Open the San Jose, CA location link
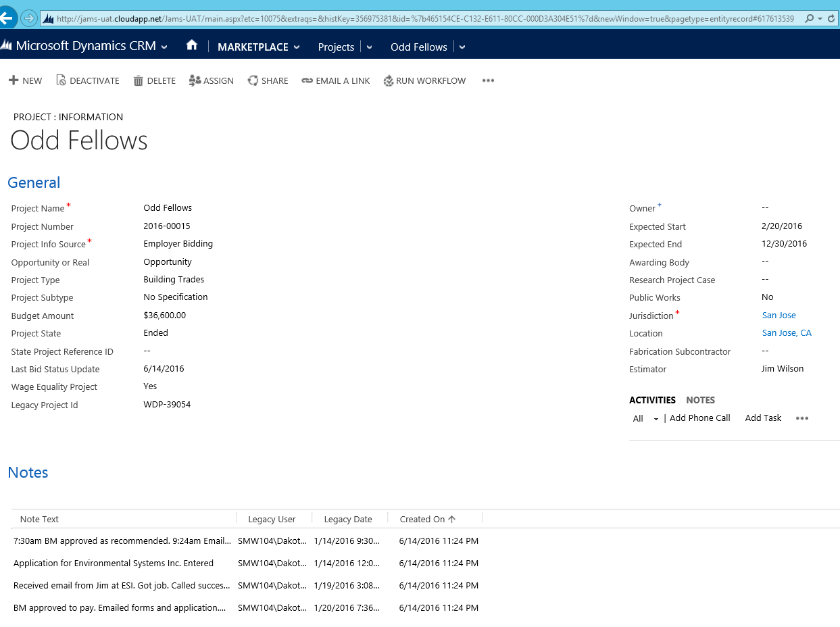840x627 pixels. (x=787, y=332)
